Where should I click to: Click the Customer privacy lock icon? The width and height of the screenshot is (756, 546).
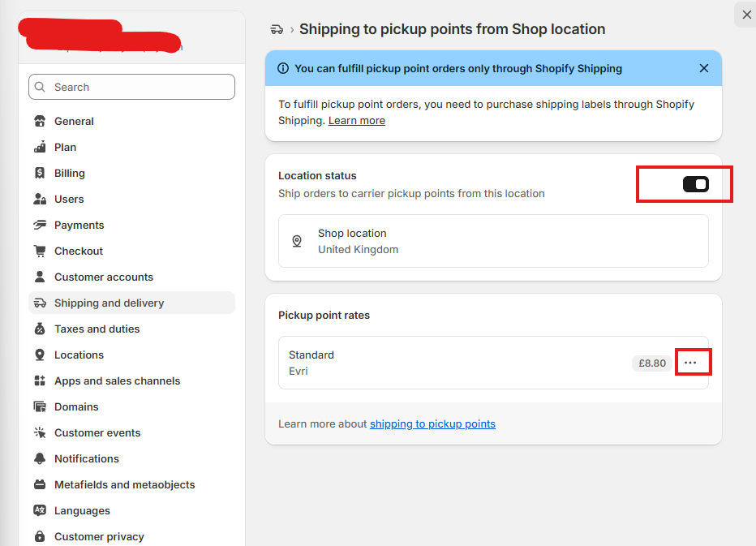(40, 536)
